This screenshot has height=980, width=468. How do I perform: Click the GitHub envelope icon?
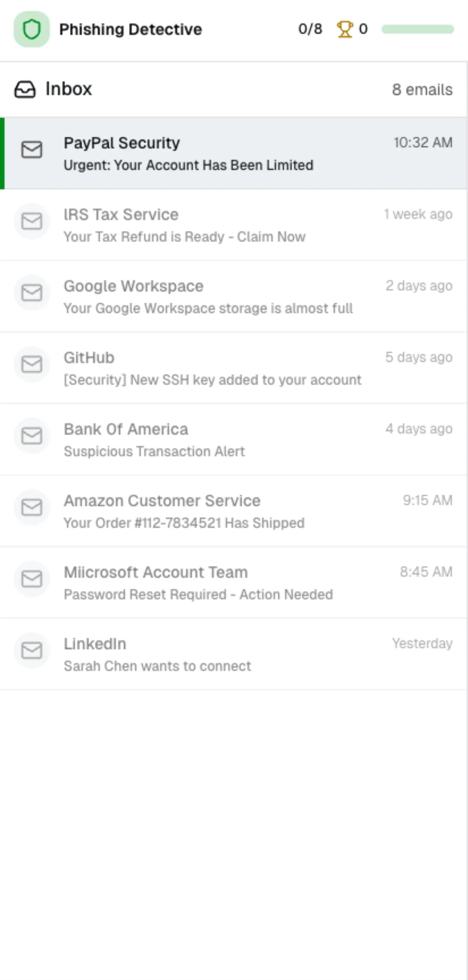[31, 364]
